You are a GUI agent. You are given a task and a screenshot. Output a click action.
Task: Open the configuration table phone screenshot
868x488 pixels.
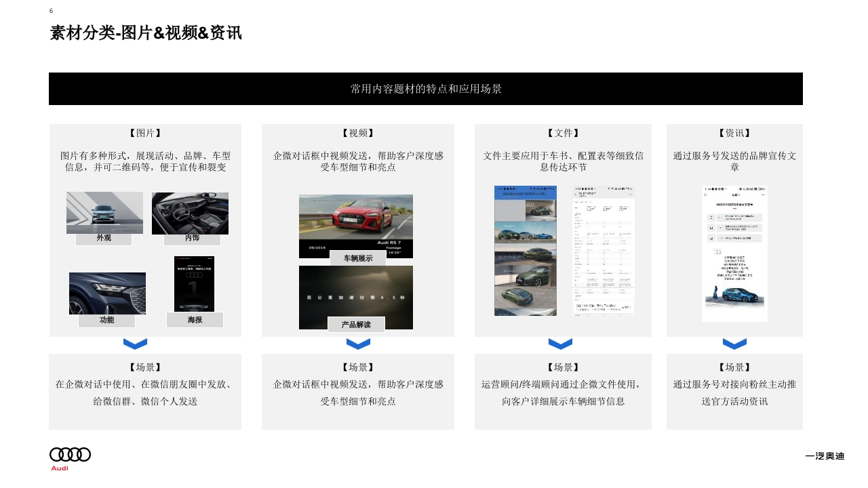[x=603, y=251]
